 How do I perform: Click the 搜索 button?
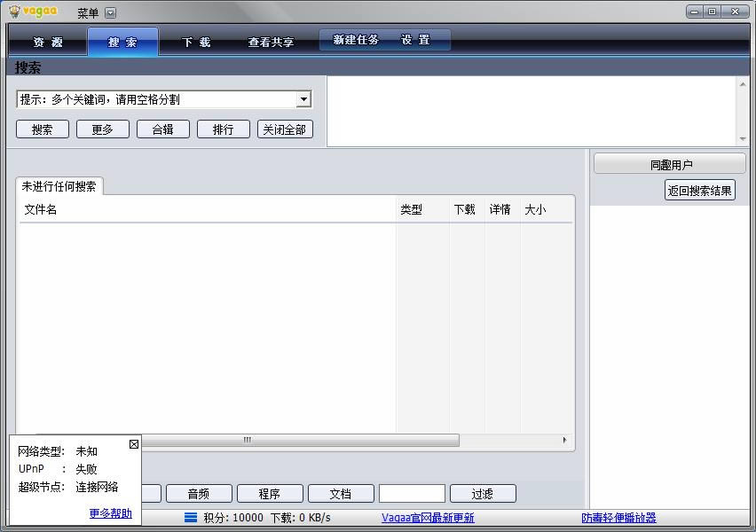pyautogui.click(x=43, y=129)
